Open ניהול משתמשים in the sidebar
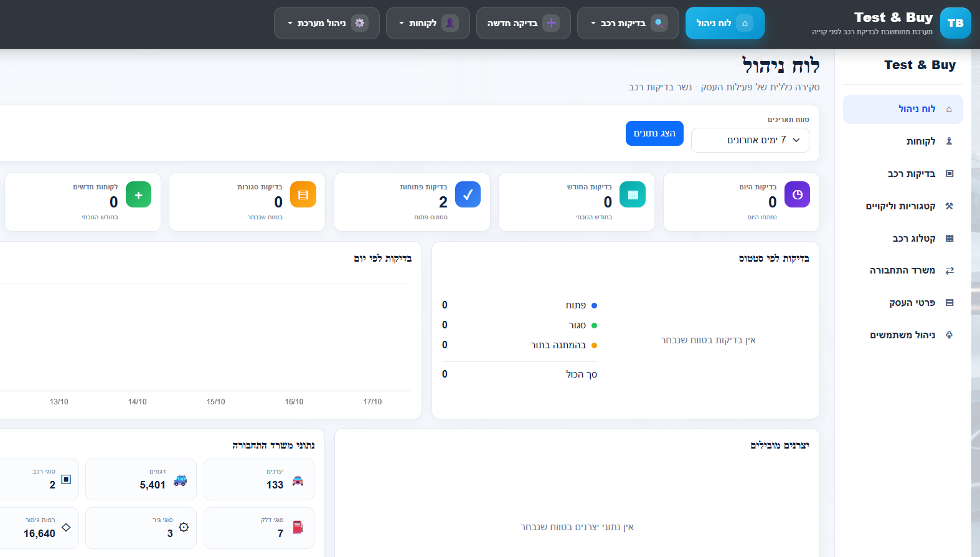Screen dimensions: 980x557 [x=903, y=335]
